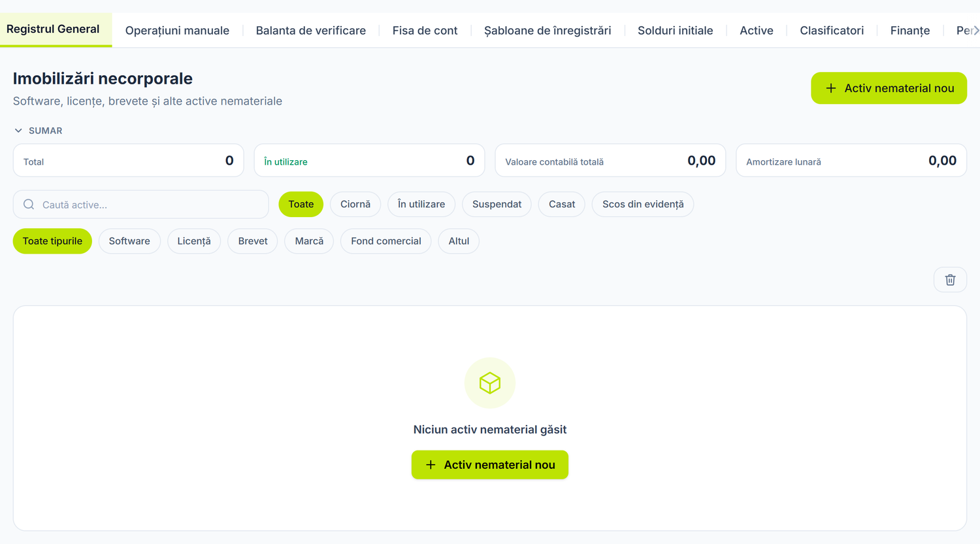Click the top-right Activ nematerial nou button
980x544 pixels.
coord(889,88)
